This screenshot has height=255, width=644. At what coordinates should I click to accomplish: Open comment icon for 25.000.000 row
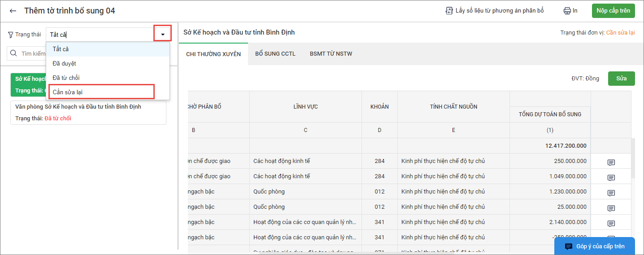point(611,208)
